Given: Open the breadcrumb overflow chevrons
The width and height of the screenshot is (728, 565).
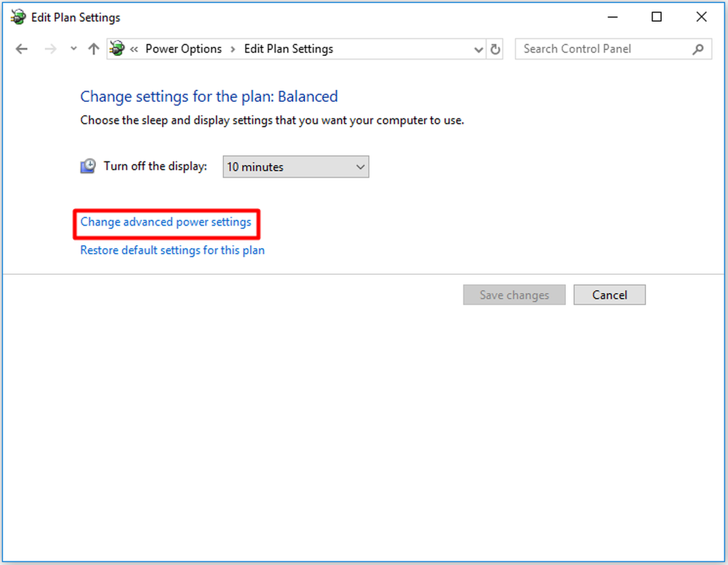Looking at the screenshot, I should (135, 49).
